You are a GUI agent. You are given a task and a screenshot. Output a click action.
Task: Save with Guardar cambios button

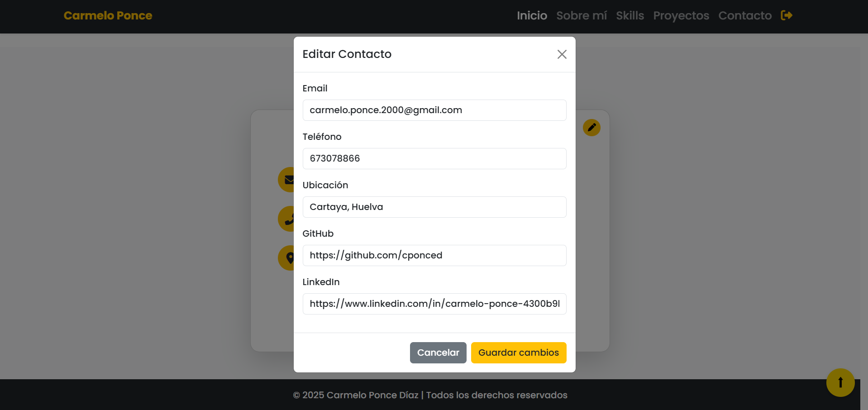pyautogui.click(x=519, y=353)
